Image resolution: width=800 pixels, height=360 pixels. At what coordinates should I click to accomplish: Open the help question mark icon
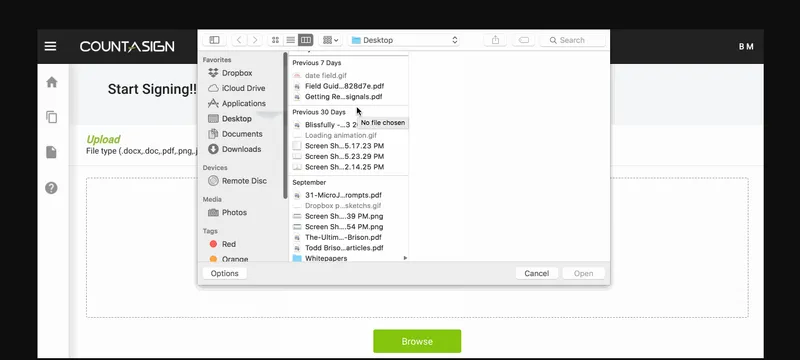51,188
